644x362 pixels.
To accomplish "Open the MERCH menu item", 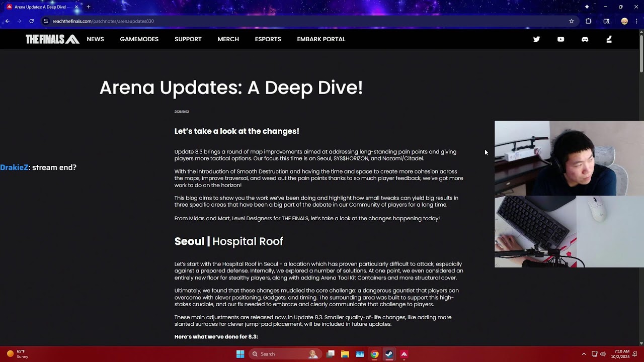I will pyautogui.click(x=228, y=39).
